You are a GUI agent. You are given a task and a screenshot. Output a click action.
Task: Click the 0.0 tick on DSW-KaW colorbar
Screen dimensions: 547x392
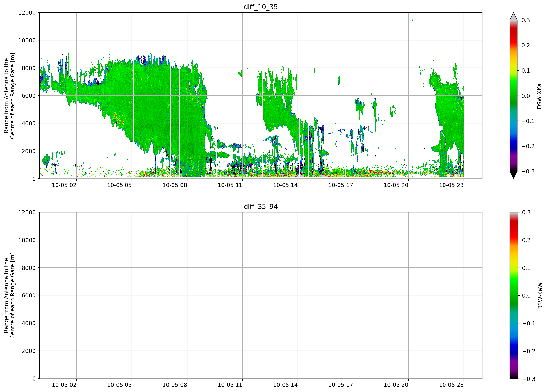526,295
